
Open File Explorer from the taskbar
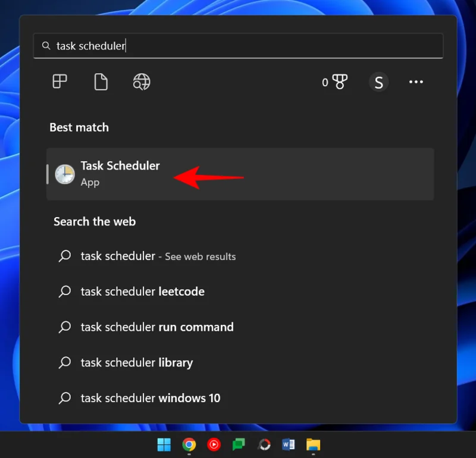click(x=314, y=445)
